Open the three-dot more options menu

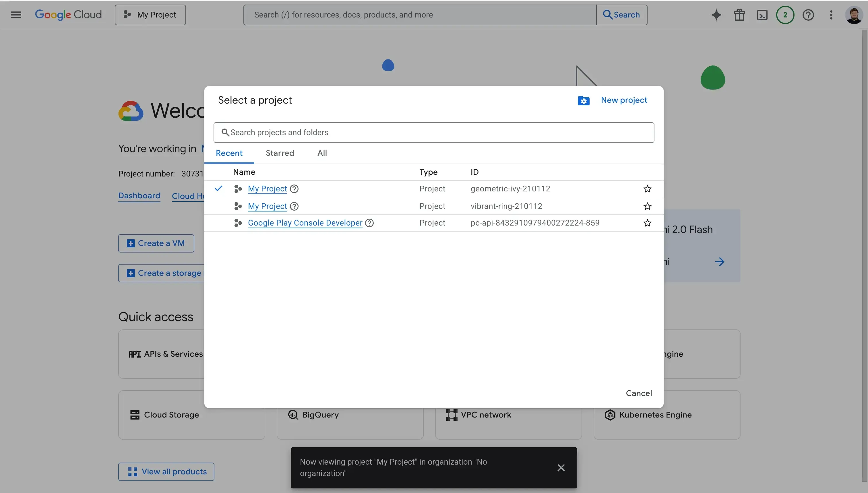[x=831, y=15]
